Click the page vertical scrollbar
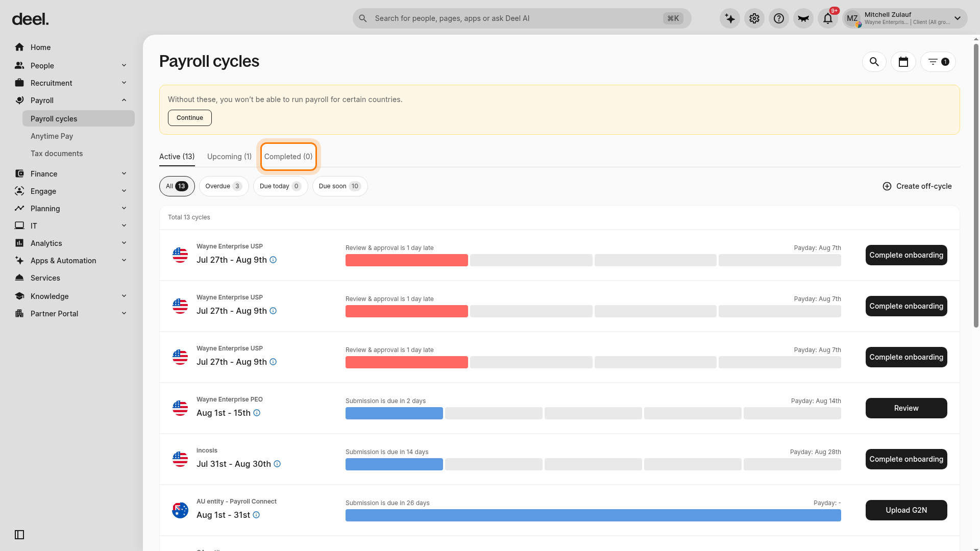Image resolution: width=980 pixels, height=551 pixels. [x=976, y=186]
